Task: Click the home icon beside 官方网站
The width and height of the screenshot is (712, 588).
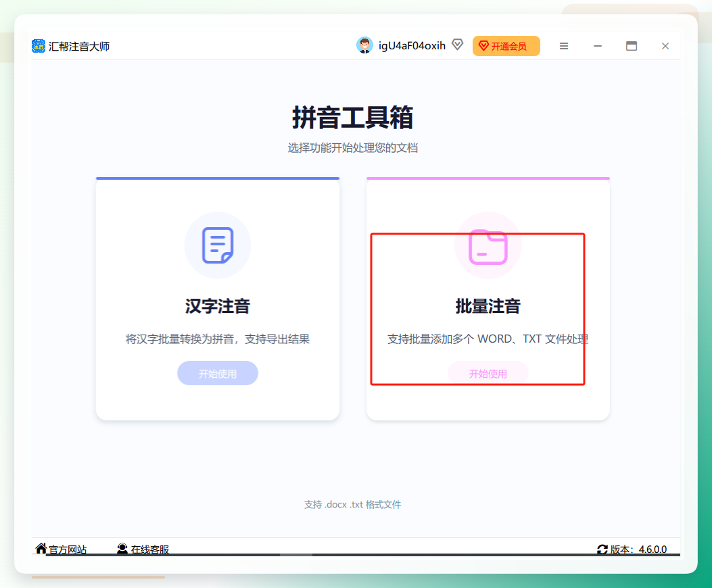Action: point(41,549)
